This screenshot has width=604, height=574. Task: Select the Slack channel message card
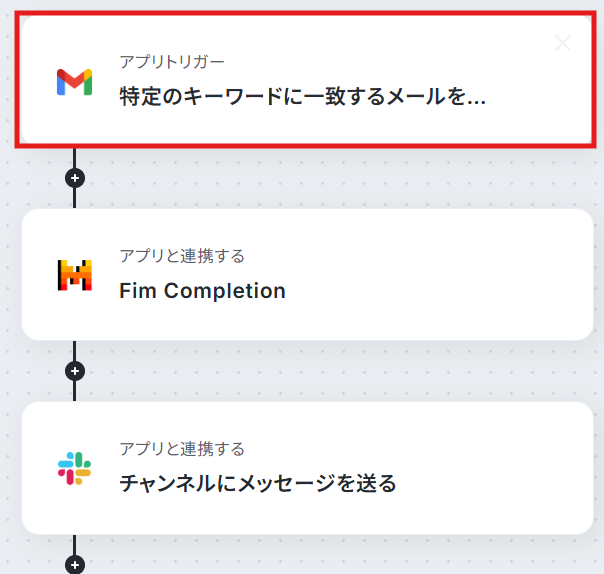click(307, 468)
